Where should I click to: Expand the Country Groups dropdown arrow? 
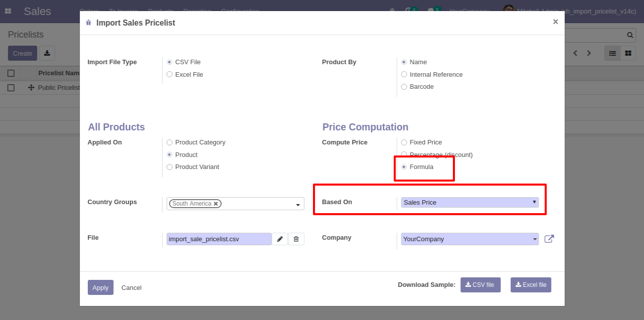click(298, 204)
